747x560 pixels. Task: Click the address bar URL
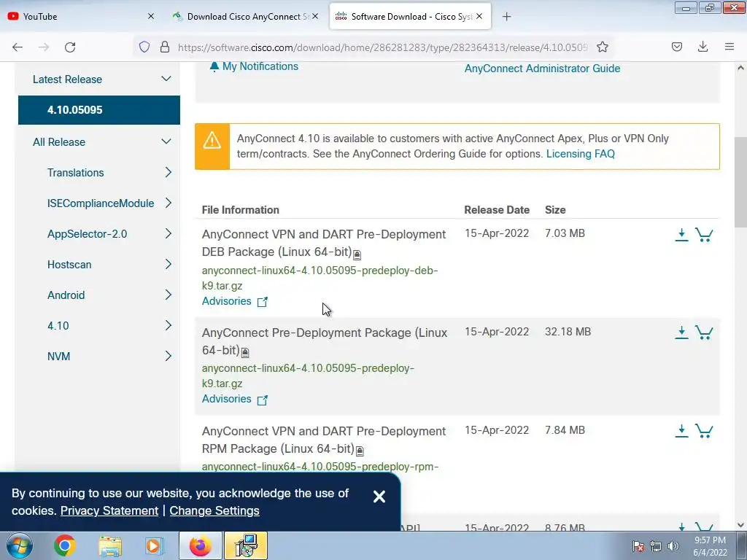pyautogui.click(x=382, y=47)
